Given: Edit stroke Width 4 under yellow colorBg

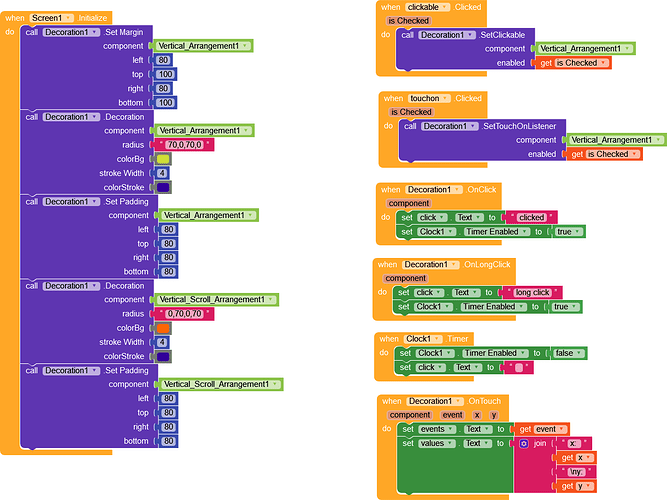Looking at the screenshot, I should tap(162, 173).
